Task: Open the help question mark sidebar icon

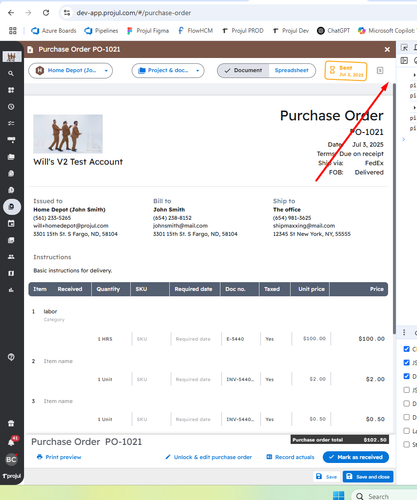Action: (11, 357)
